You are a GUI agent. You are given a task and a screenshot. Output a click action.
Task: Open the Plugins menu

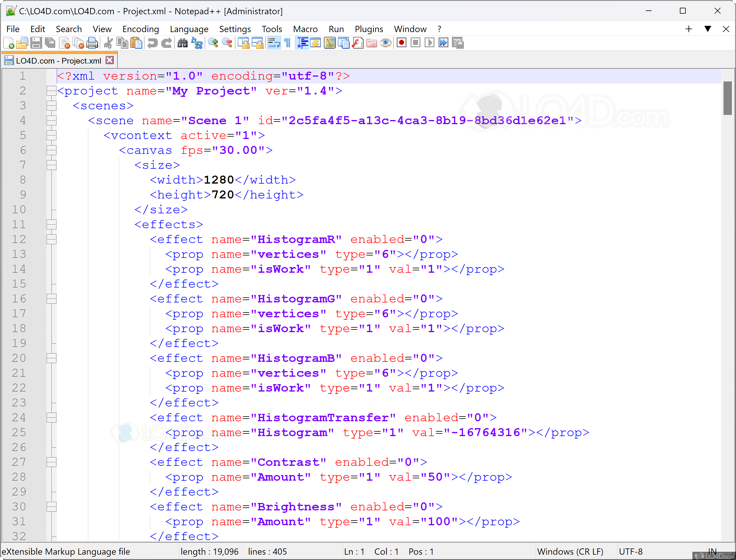[x=369, y=29]
